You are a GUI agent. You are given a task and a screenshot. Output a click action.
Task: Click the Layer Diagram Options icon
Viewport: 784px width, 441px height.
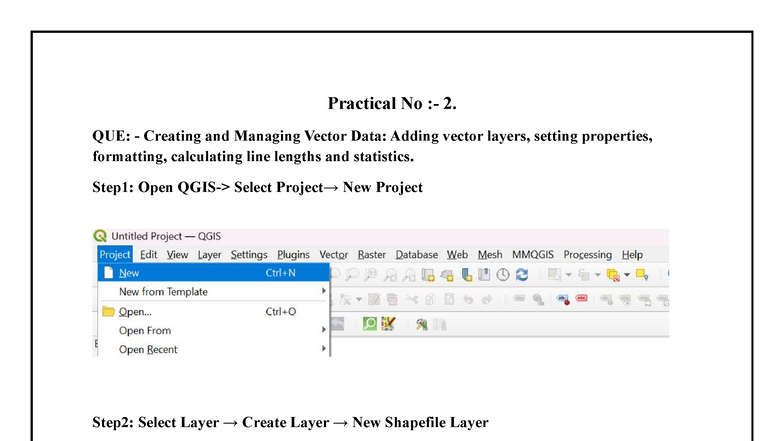(x=538, y=300)
